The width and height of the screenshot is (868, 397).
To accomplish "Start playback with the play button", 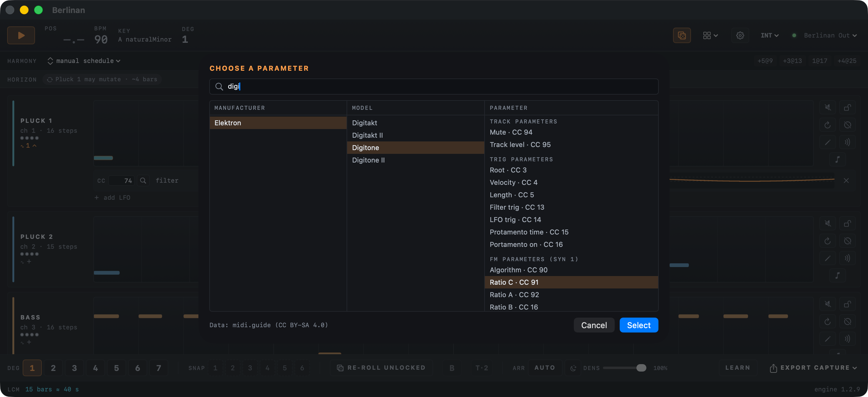I will click(21, 35).
